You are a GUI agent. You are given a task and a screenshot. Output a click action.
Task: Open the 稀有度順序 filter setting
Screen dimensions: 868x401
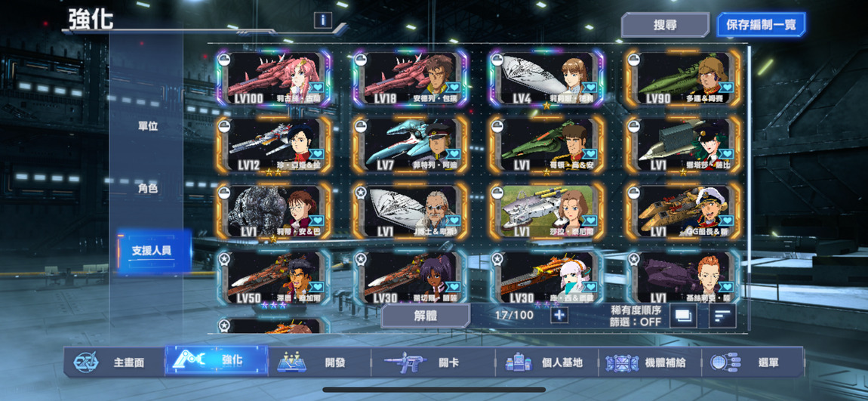pos(636,316)
